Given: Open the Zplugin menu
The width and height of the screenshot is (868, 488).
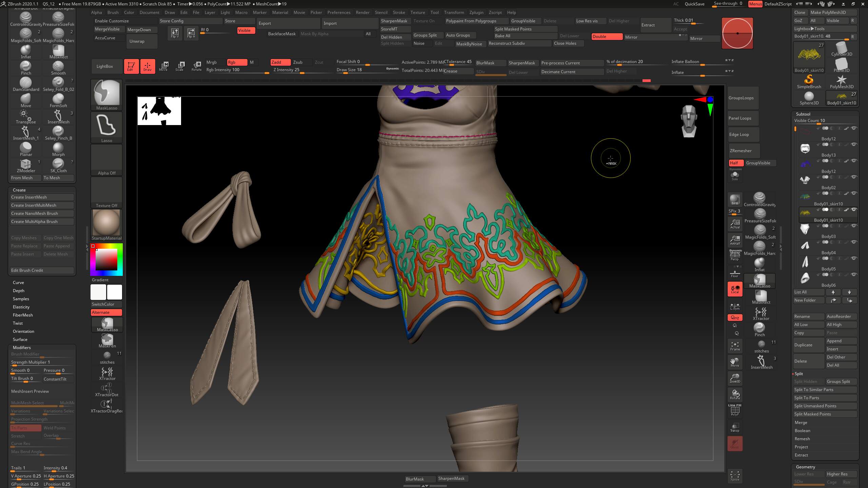Looking at the screenshot, I should click(476, 13).
